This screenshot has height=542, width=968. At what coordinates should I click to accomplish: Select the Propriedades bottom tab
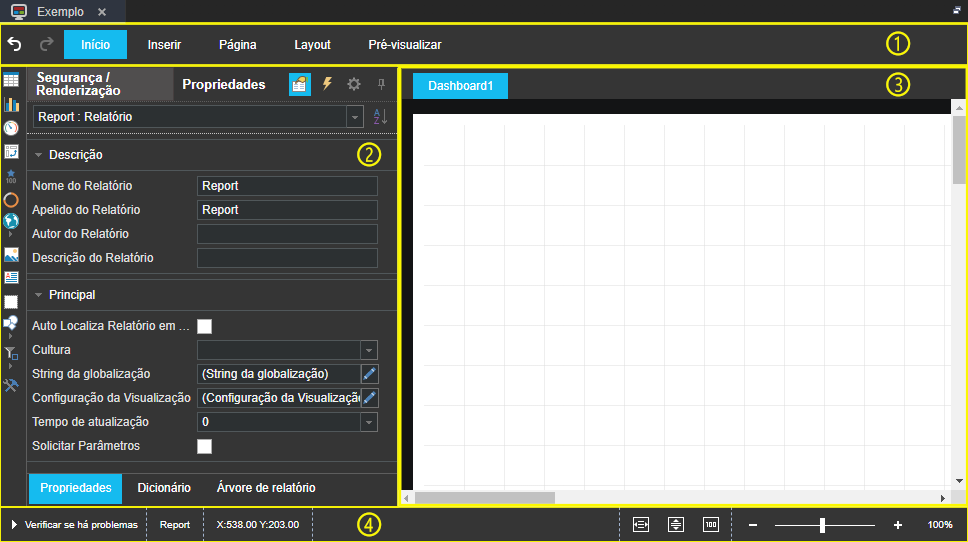click(x=75, y=488)
